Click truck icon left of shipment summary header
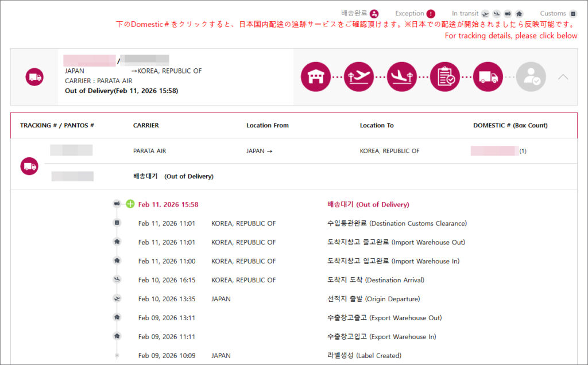Screen dimensions: 588x365 pos(34,77)
